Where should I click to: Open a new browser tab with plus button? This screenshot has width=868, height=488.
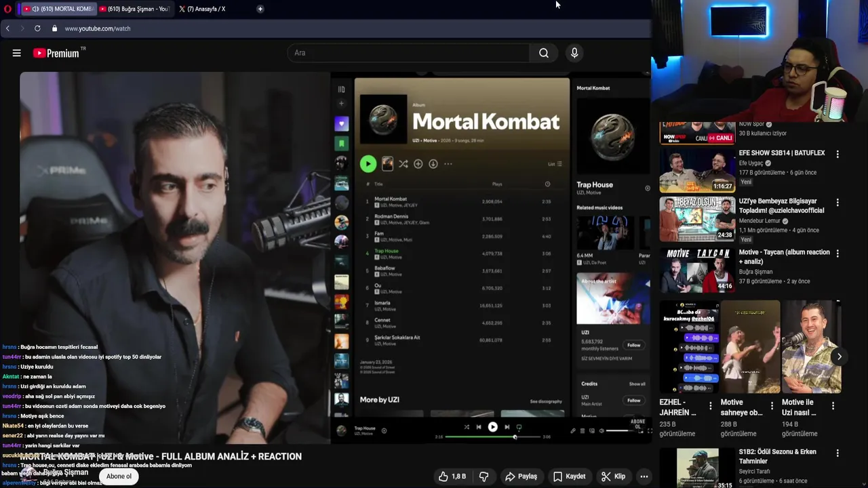pyautogui.click(x=260, y=9)
